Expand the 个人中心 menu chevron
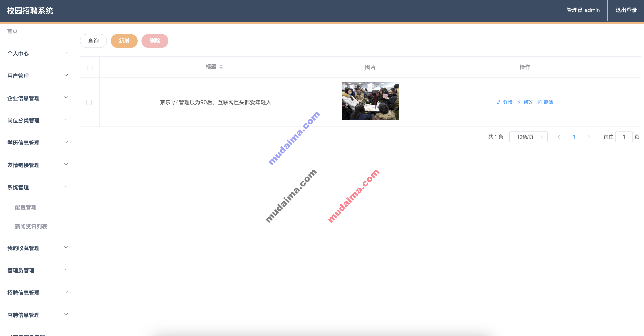The image size is (644, 336). (x=66, y=53)
